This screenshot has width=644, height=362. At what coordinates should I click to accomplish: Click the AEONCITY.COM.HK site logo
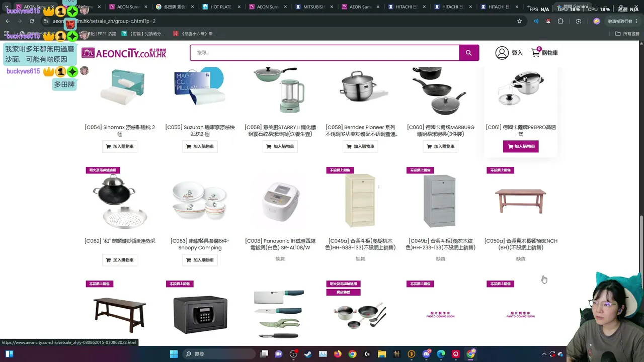[x=124, y=53]
